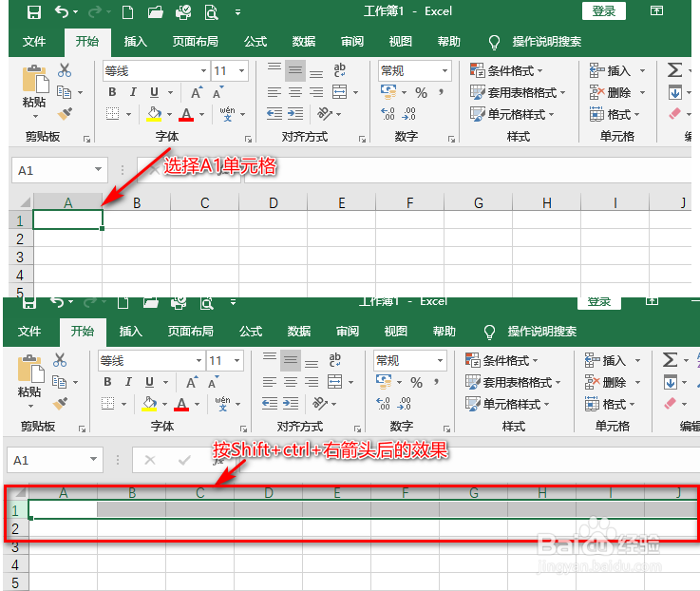
Task: Open the Name Box dropdown in the top window
Action: (x=98, y=170)
